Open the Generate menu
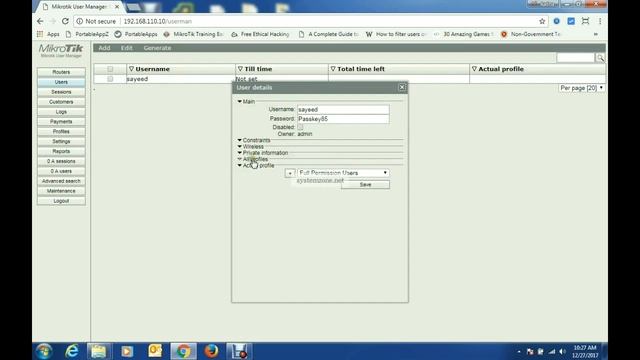640x360 pixels. tap(157, 48)
